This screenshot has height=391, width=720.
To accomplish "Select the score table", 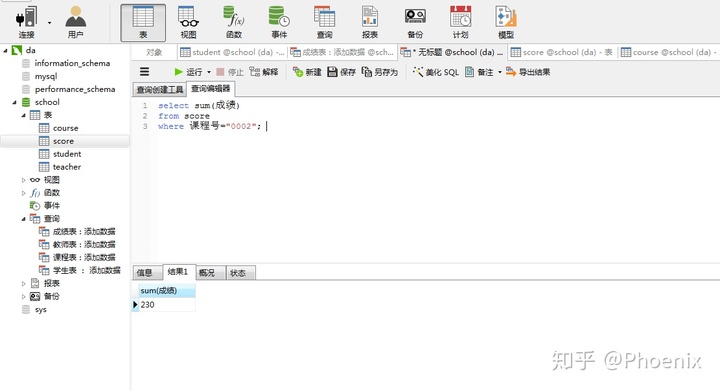I will 63,141.
